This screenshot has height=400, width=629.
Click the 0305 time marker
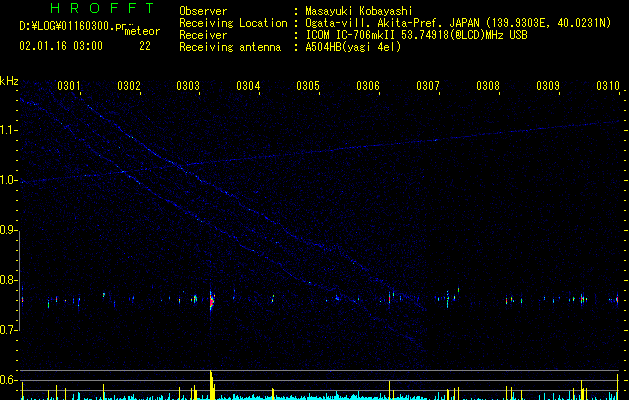(308, 85)
